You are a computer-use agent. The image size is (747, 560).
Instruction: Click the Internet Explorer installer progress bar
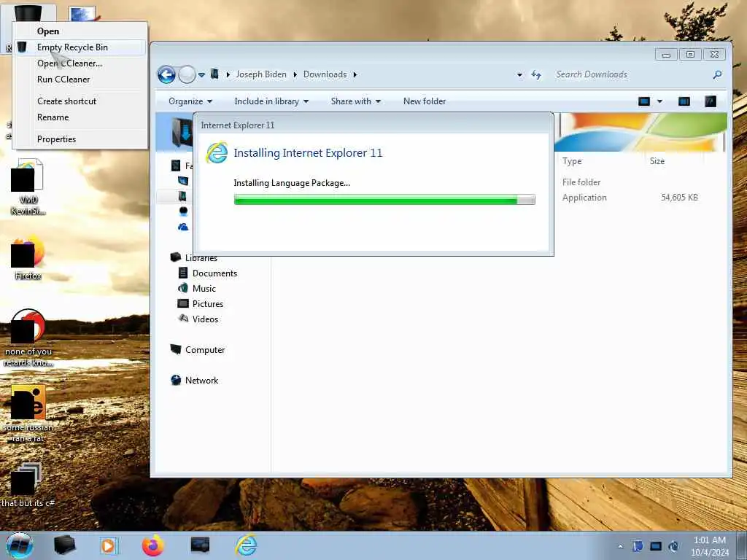[384, 200]
